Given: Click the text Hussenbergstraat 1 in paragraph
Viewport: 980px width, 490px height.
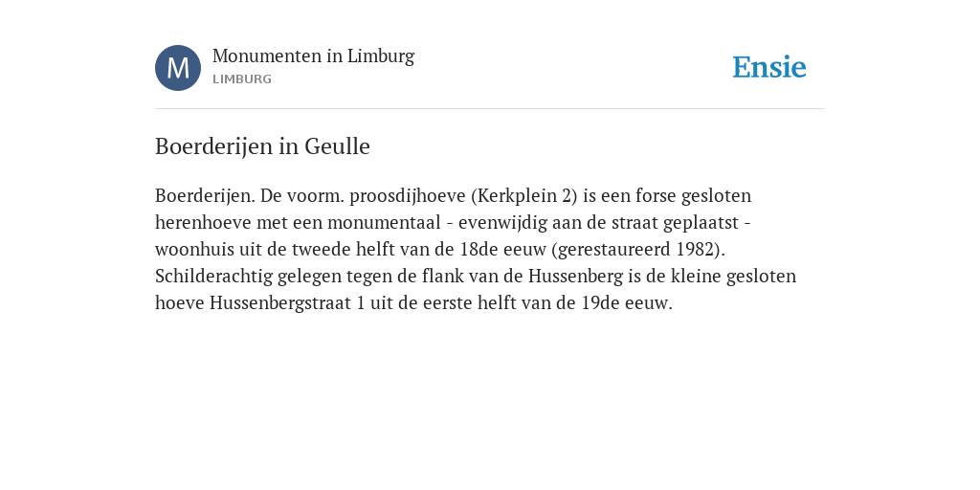Looking at the screenshot, I should 287,303.
